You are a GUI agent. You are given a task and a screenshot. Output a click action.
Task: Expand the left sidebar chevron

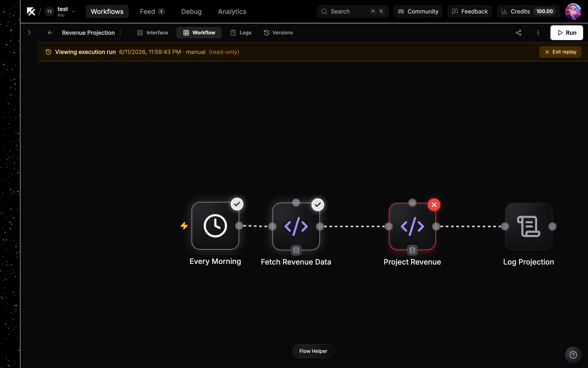coord(29,32)
